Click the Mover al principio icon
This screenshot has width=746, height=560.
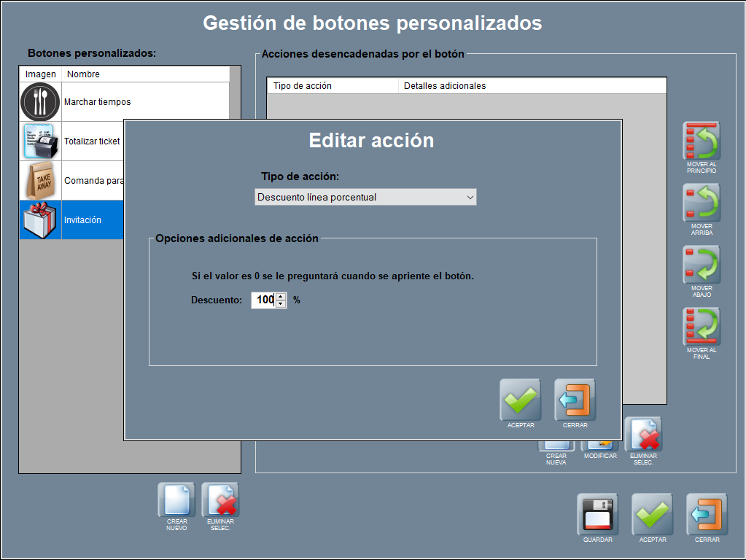702,141
